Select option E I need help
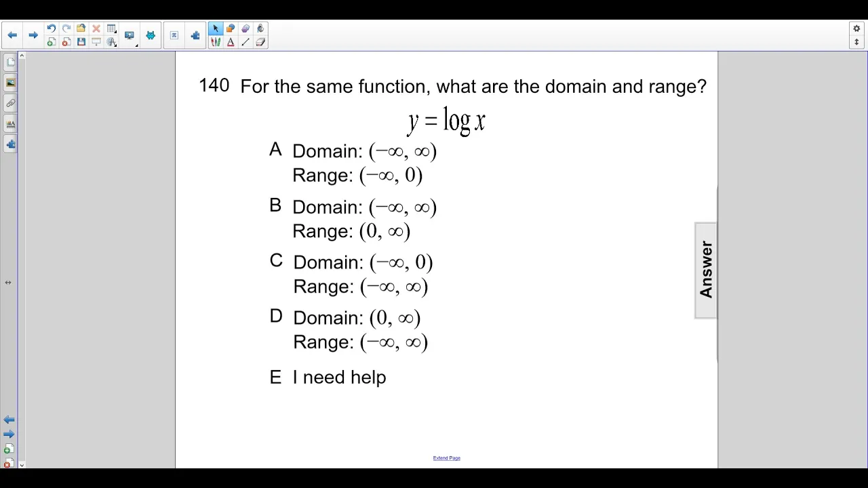 [x=328, y=378]
